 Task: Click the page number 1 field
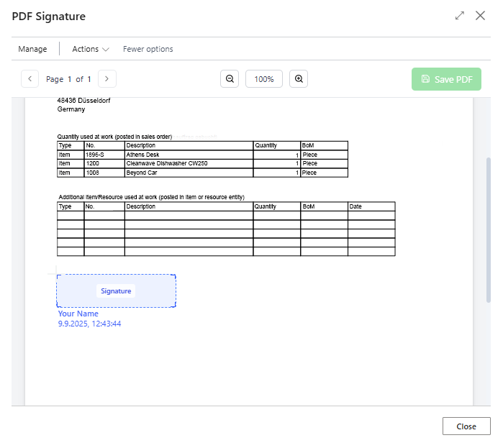pyautogui.click(x=70, y=79)
